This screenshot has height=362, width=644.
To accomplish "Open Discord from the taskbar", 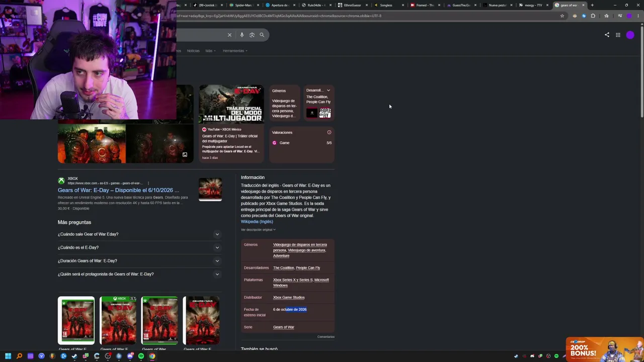I will 130,356.
